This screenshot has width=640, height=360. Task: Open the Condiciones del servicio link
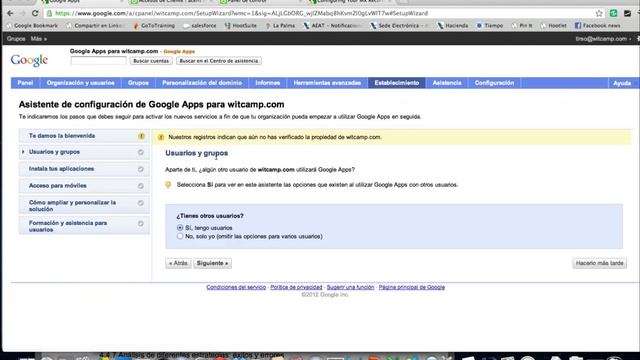[236, 287]
